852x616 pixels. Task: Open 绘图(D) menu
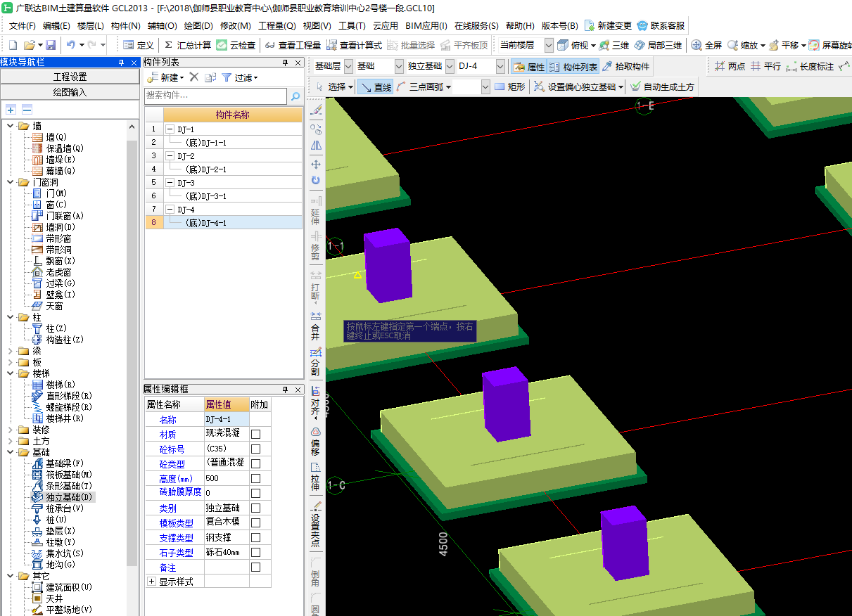[198, 26]
